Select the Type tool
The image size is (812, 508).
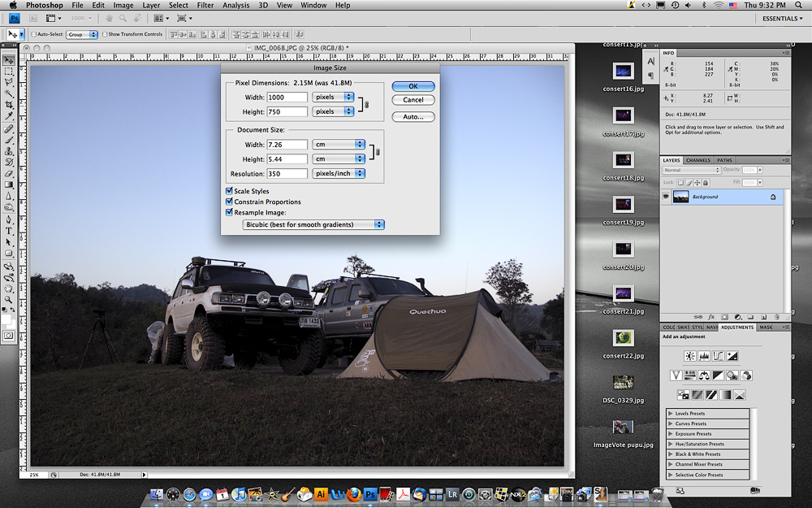click(8, 231)
